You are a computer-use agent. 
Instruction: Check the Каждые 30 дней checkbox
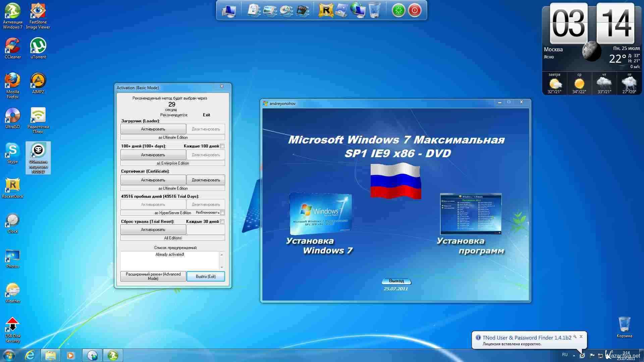[x=222, y=222]
